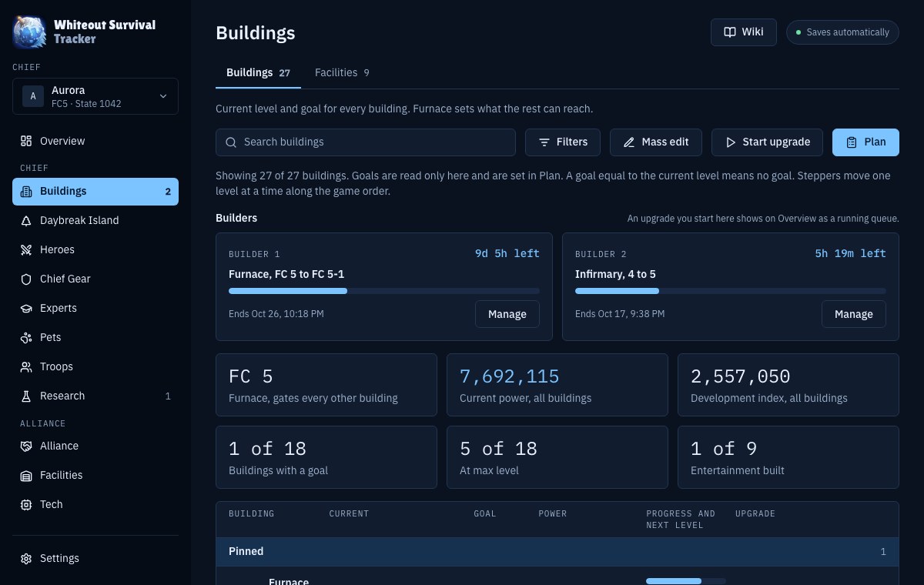Click the Research badge count 1
The image size is (924, 585).
pos(168,396)
